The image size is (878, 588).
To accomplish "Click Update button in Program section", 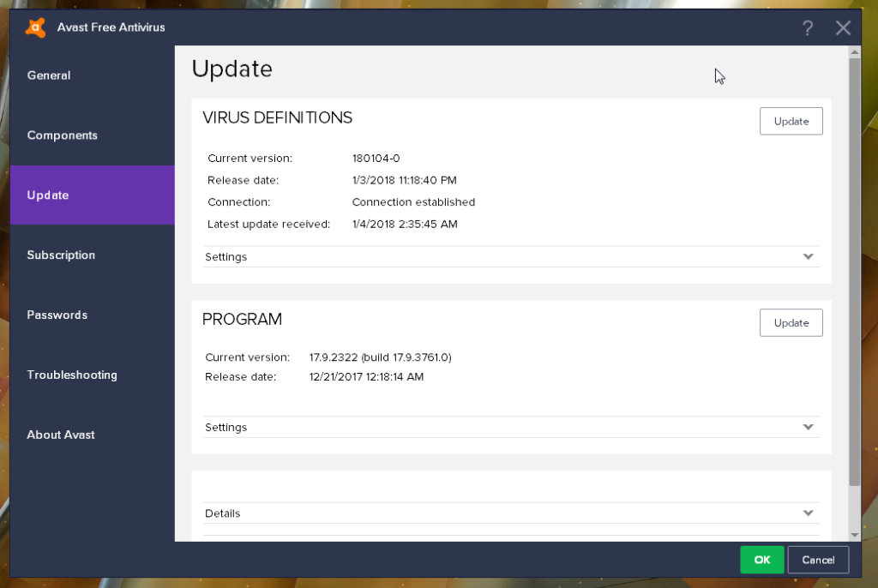I will pyautogui.click(x=791, y=322).
